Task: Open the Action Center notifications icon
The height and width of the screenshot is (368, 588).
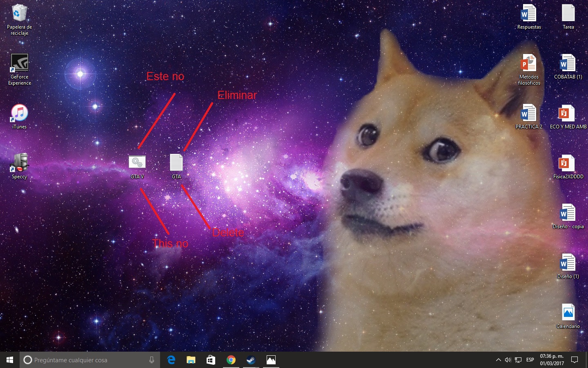Action: click(x=575, y=360)
